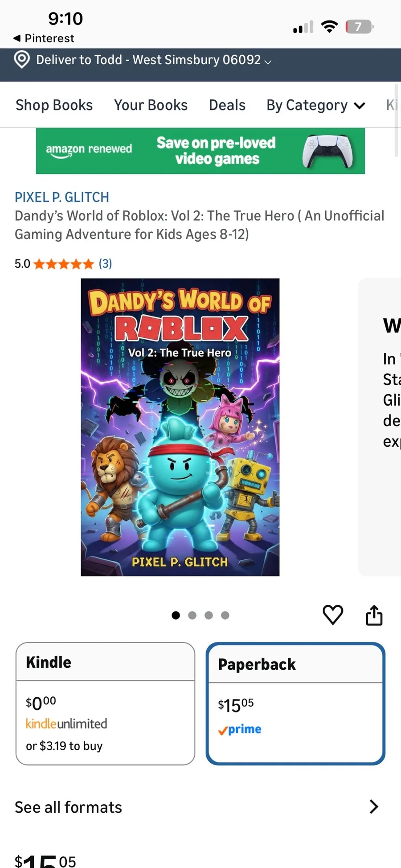This screenshot has height=868, width=401.
Task: Expand the By Category dropdown
Action: 316,105
